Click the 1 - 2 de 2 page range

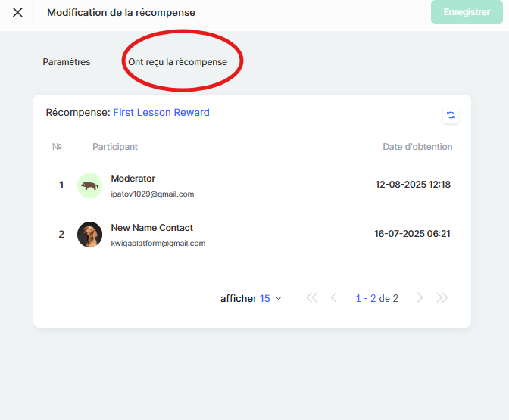point(376,298)
